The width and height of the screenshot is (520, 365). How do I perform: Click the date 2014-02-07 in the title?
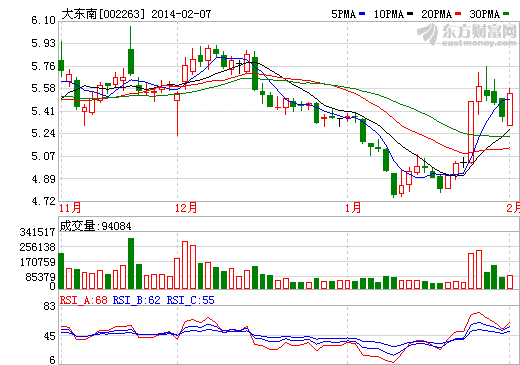181,14
